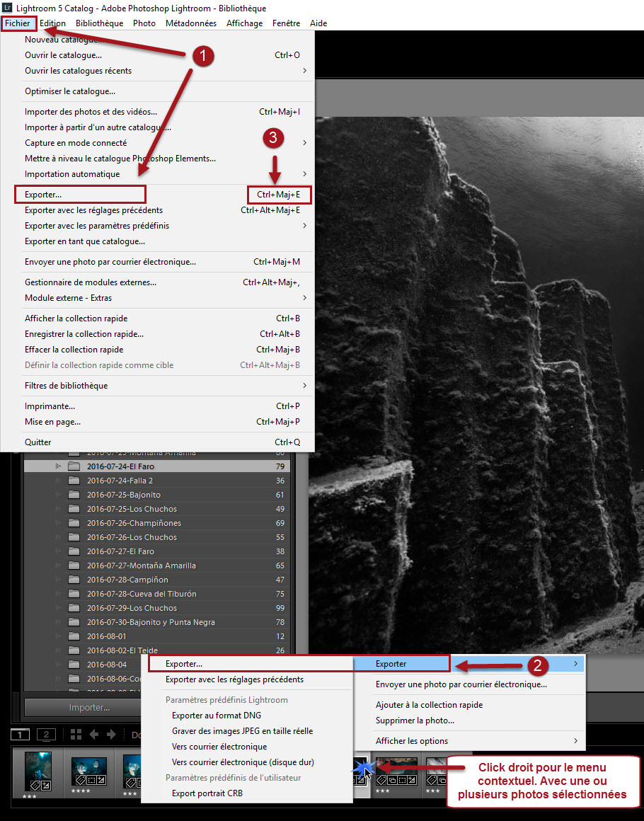Open the Affichage menu
This screenshot has width=644, height=821.
pos(245,23)
